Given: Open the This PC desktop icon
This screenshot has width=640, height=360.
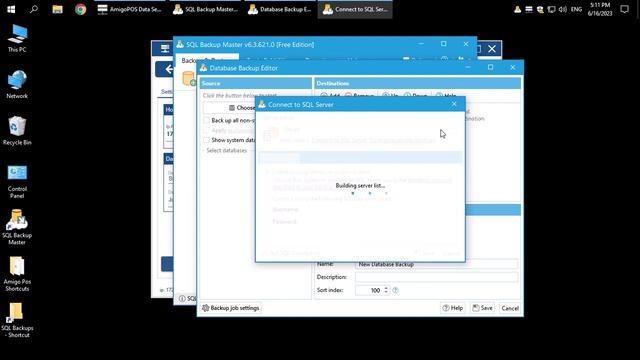Looking at the screenshot, I should pos(17,38).
